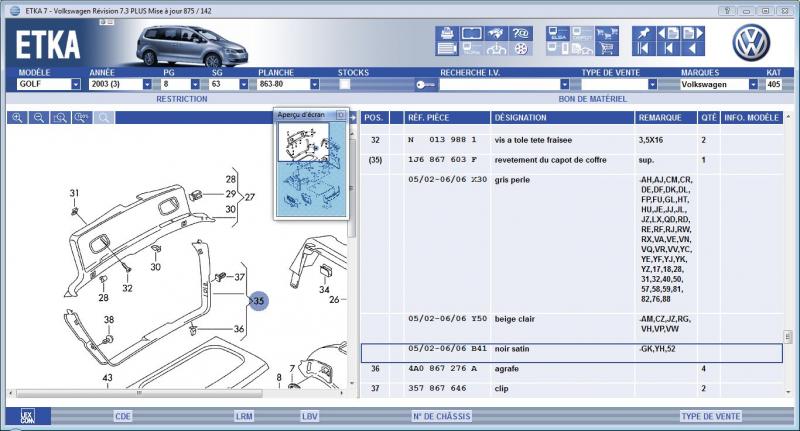800x431 pixels.
Task: Open the SG dropdown showing 63
Action: 243,84
